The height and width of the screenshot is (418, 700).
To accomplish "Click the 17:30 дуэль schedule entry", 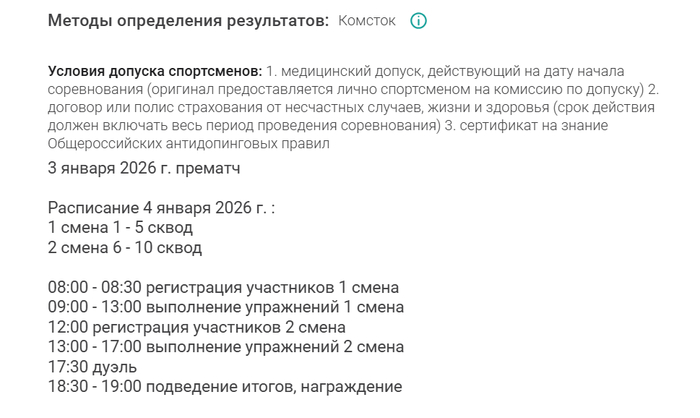I will [93, 367].
